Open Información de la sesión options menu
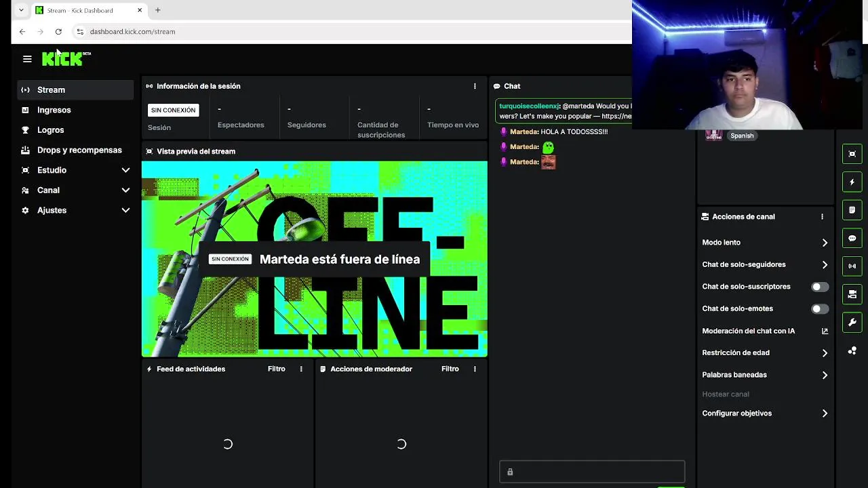 [475, 86]
